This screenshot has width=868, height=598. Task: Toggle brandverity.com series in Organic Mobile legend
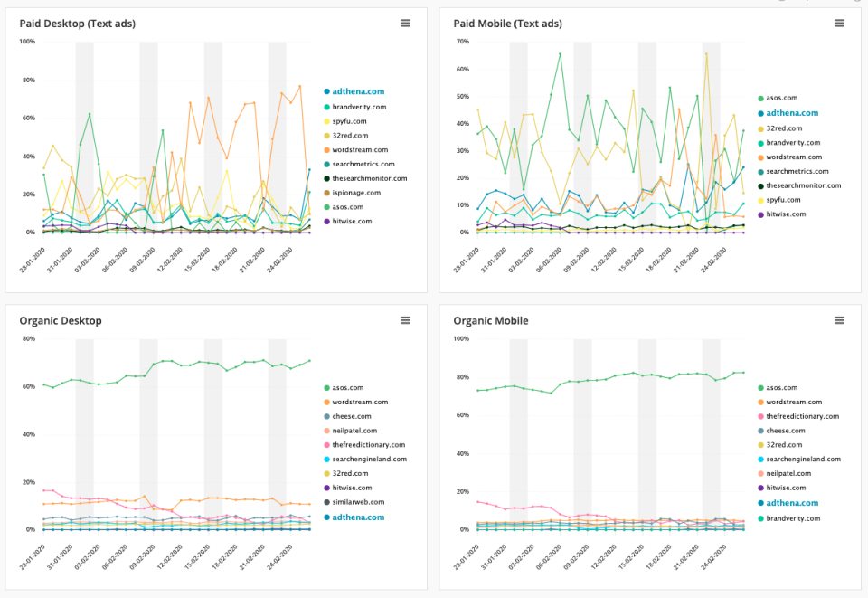(788, 518)
